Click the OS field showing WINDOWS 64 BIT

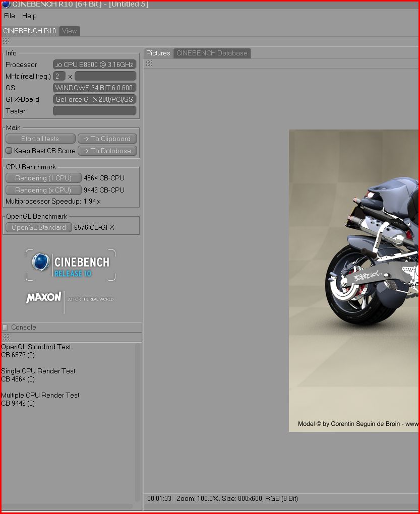94,88
